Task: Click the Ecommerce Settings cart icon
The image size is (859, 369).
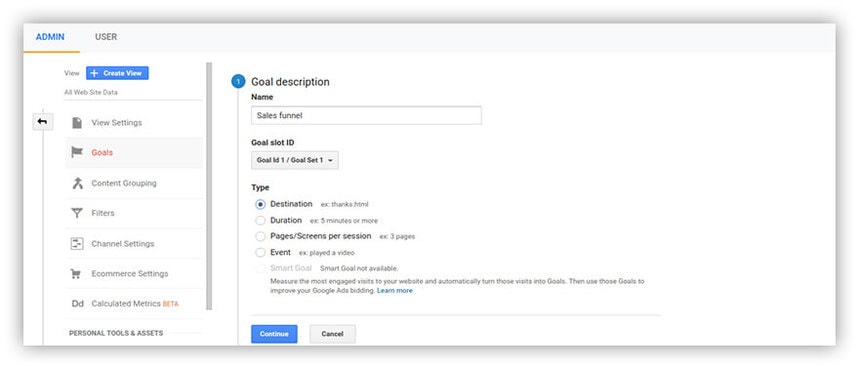Action: (x=77, y=274)
